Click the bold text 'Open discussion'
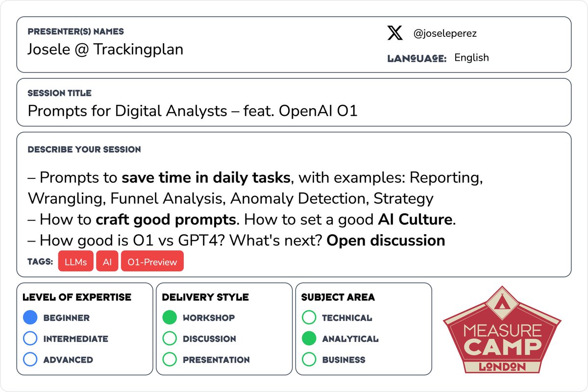 [x=386, y=241]
